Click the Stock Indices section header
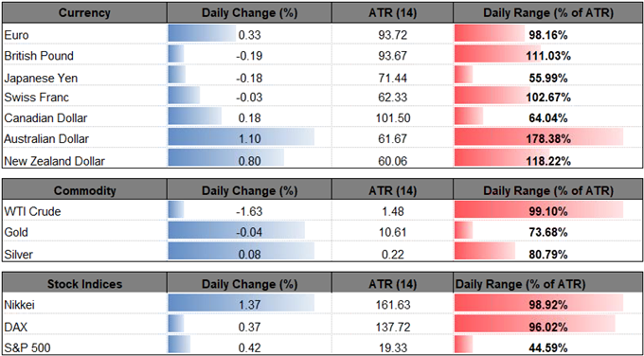The height and width of the screenshot is (356, 644). pos(84,284)
